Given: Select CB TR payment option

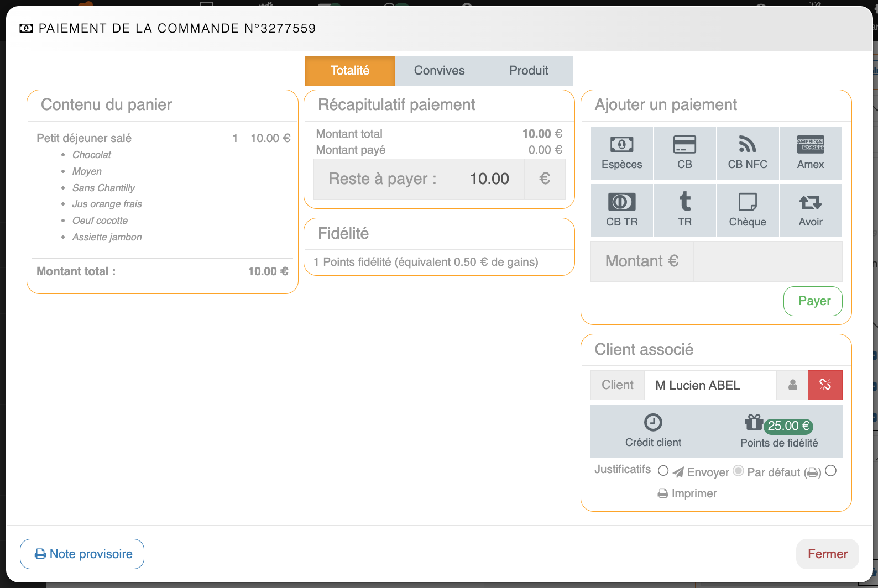Looking at the screenshot, I should tap(621, 211).
